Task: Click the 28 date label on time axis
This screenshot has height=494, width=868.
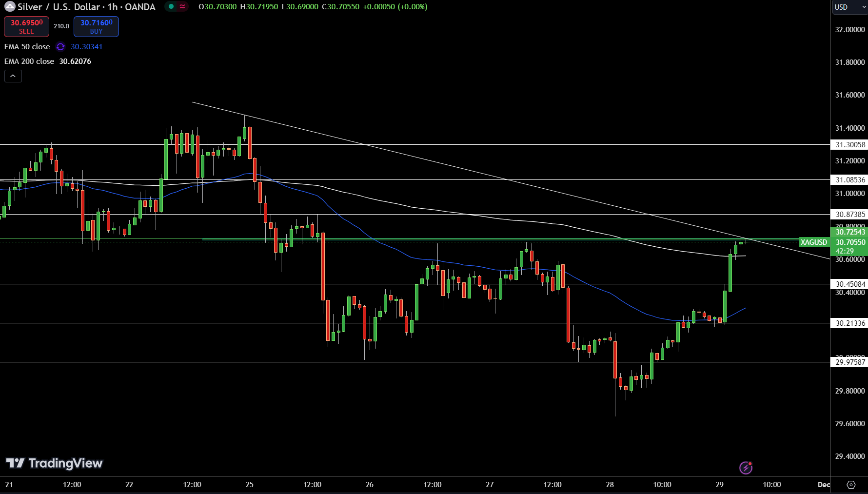Action: point(610,485)
